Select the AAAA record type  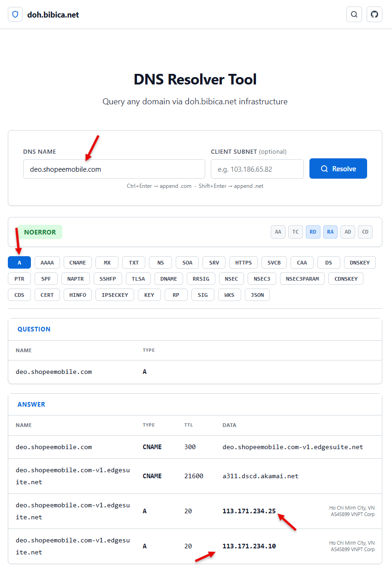(47, 263)
